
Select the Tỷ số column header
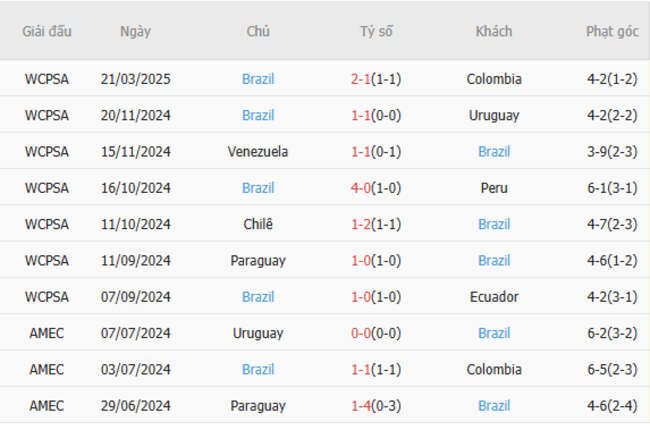[x=376, y=31]
